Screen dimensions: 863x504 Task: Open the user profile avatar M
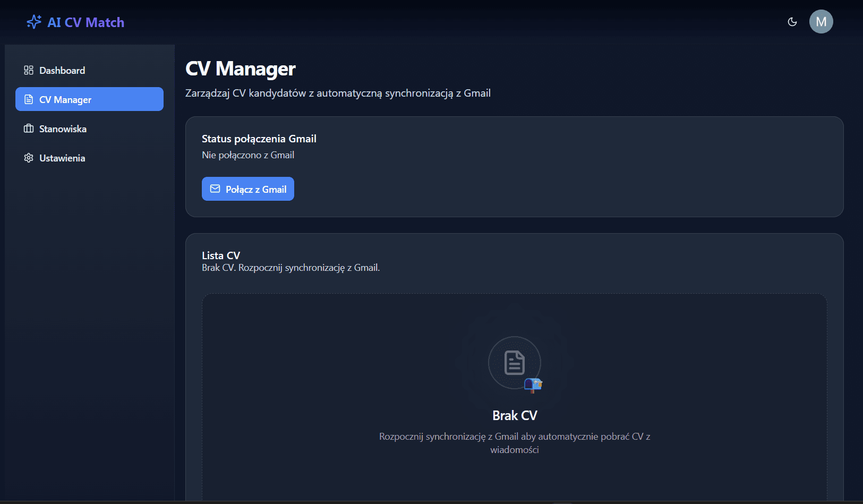(821, 22)
